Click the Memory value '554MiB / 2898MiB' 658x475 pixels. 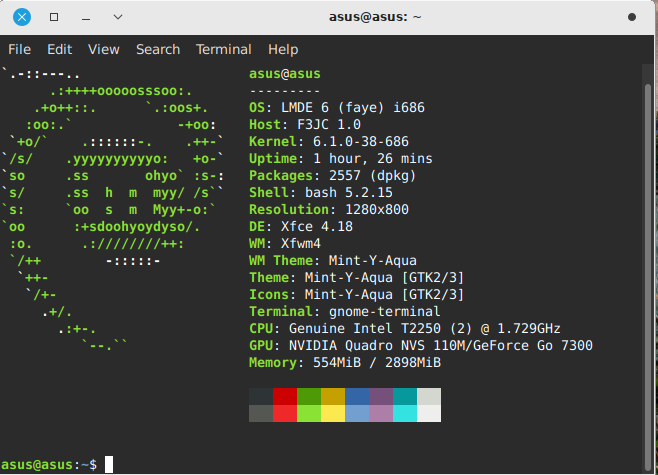tap(377, 363)
